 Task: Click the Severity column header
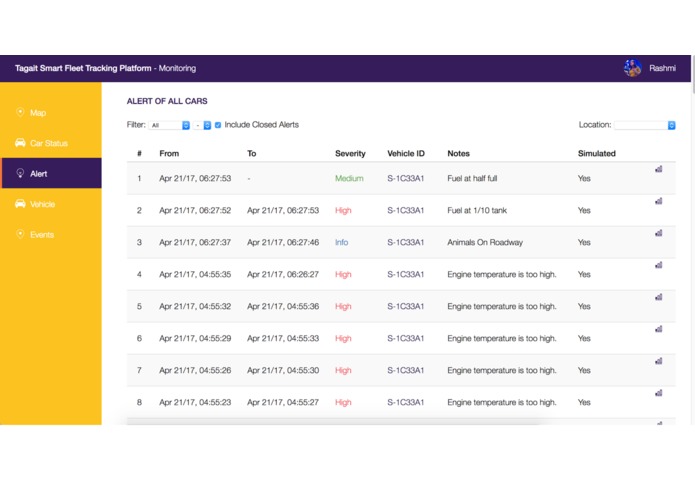(x=350, y=154)
